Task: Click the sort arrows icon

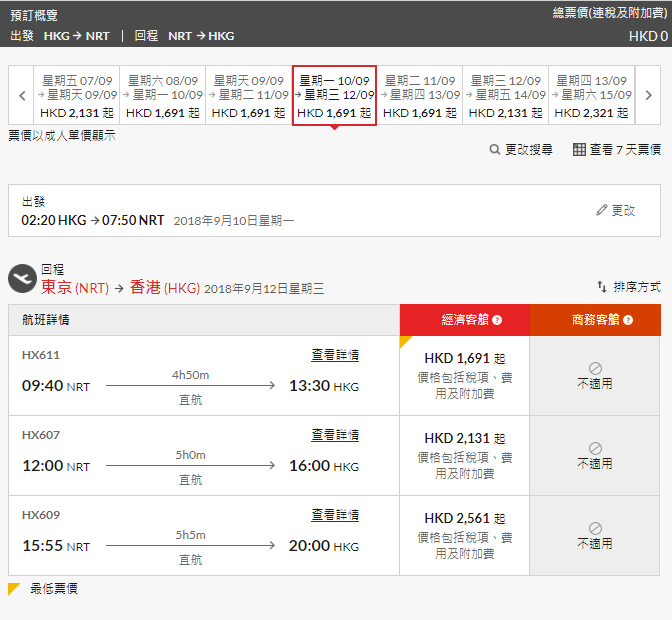Action: [602, 287]
